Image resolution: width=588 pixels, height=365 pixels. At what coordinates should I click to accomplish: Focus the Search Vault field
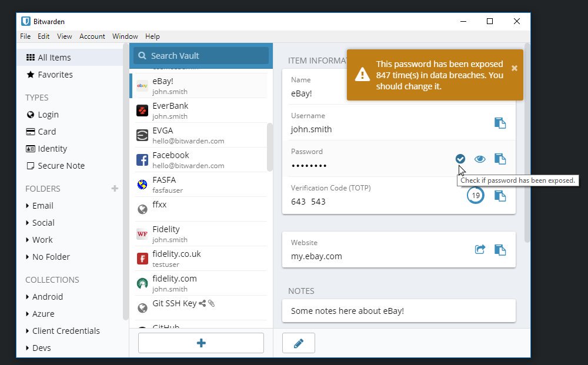[x=201, y=55]
